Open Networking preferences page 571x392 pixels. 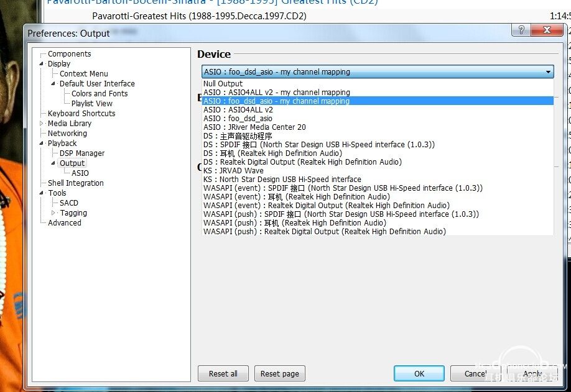[x=67, y=134]
